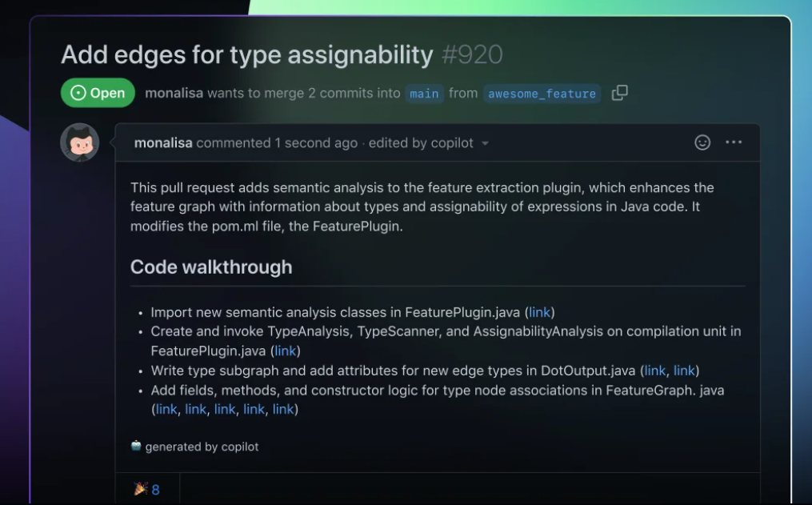
Task: Click the party popper reaction with count 8
Action: tap(147, 489)
